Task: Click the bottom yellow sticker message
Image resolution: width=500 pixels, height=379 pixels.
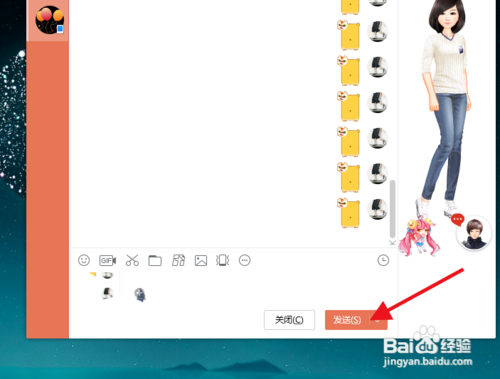Action: 349,213
